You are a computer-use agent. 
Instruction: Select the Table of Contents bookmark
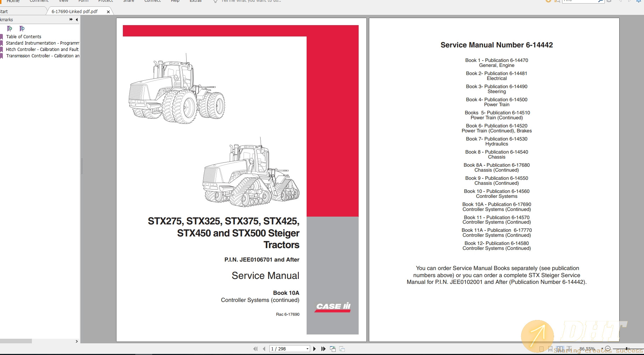coord(24,36)
